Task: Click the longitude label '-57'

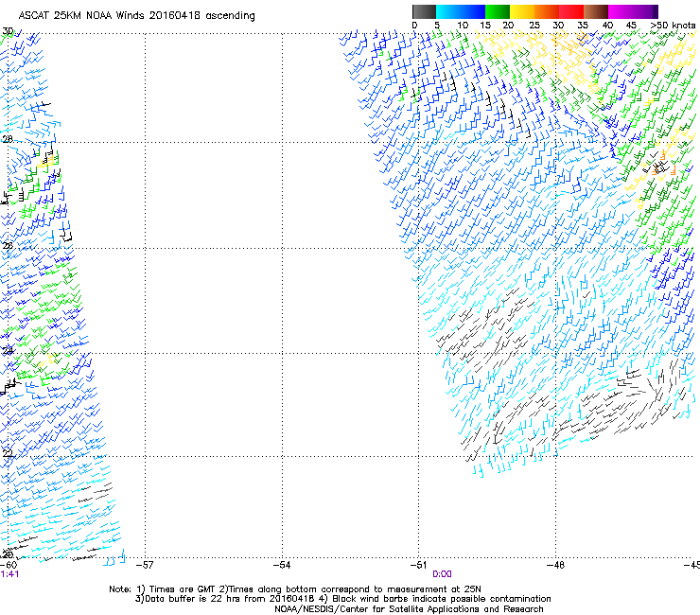Action: [144, 566]
